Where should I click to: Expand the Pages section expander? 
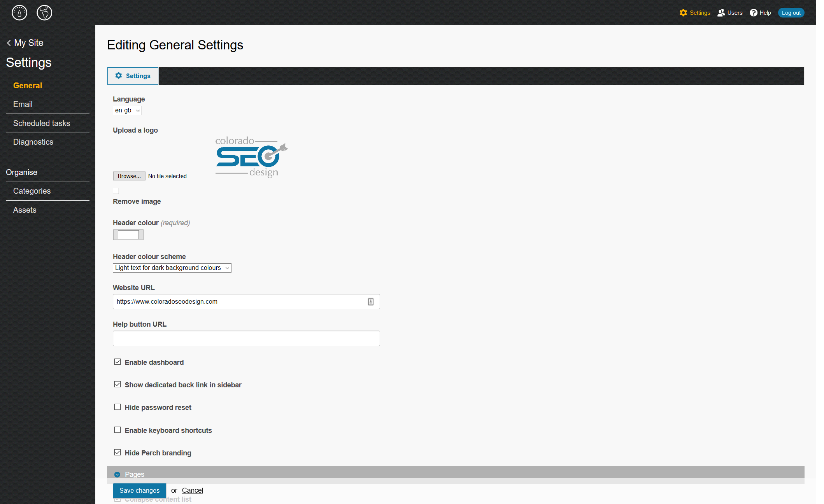pos(117,474)
